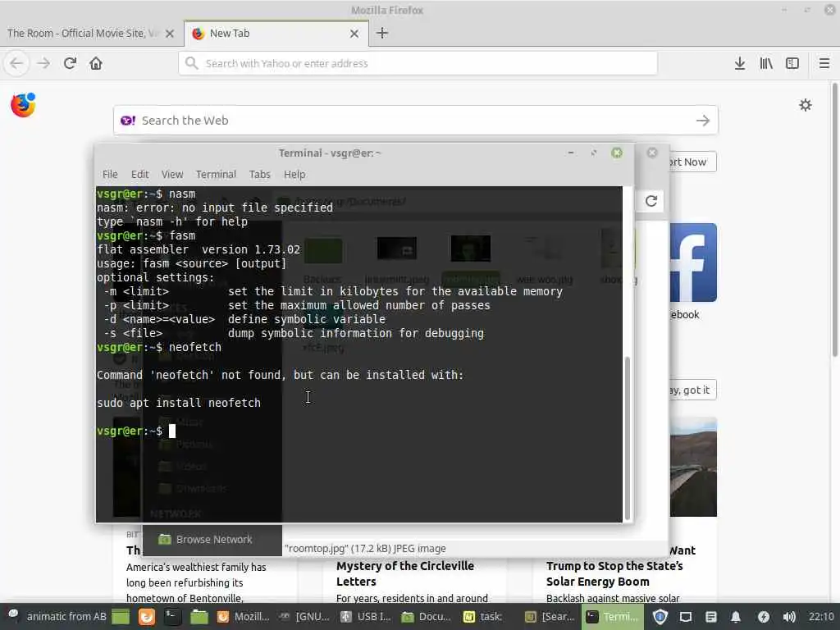Open file manager from taskbar launcher

tap(199, 617)
